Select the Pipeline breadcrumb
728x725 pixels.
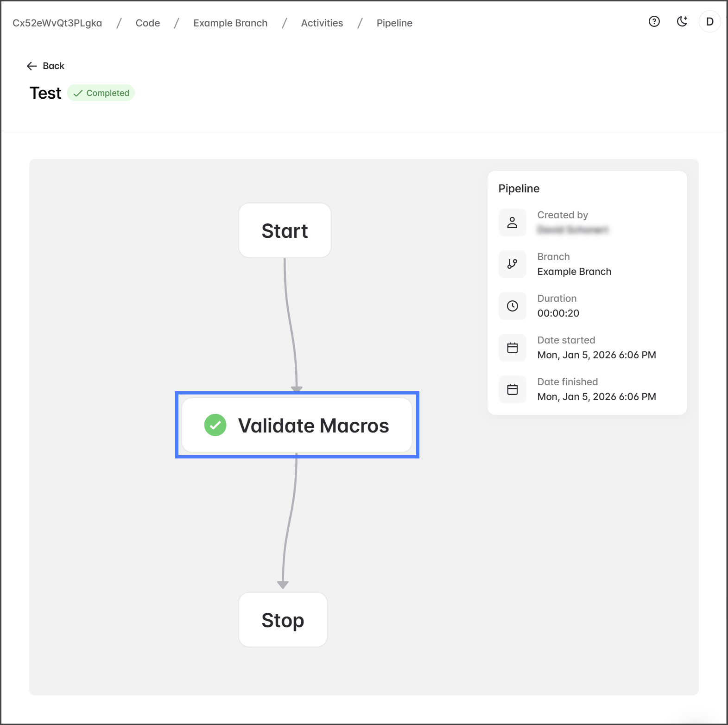394,23
